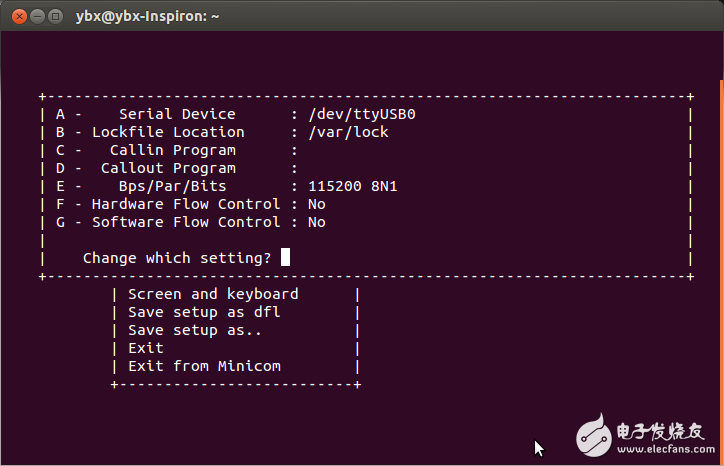Click the Callout Program setting label

coord(168,168)
